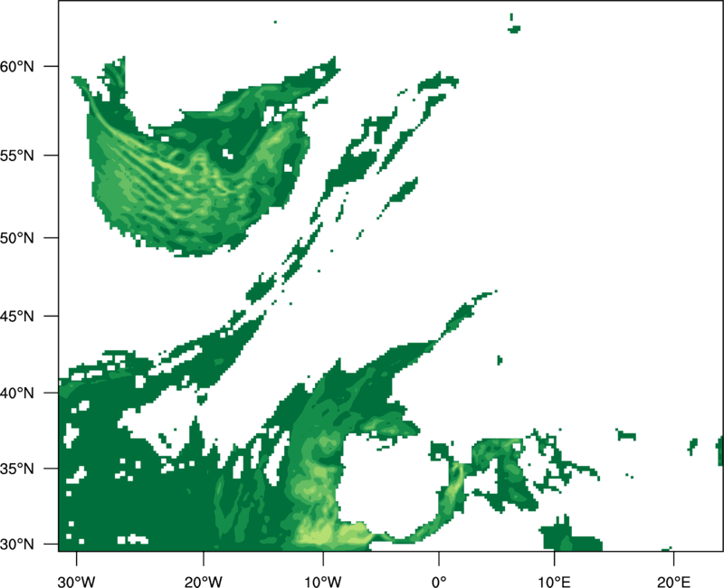Click the 0° longitude label
The width and height of the screenshot is (724, 588).
439,582
